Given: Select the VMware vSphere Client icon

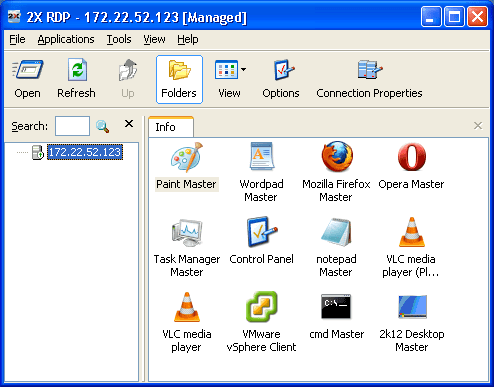Looking at the screenshot, I should [262, 307].
